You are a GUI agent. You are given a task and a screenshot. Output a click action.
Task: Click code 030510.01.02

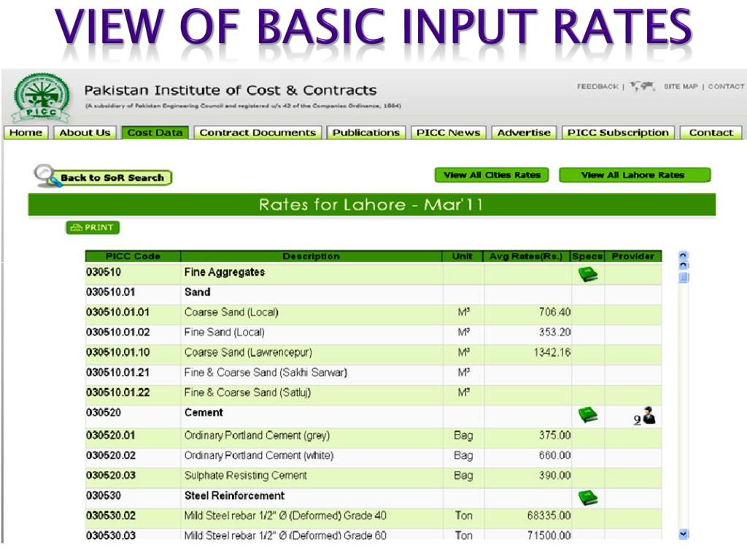pos(117,332)
